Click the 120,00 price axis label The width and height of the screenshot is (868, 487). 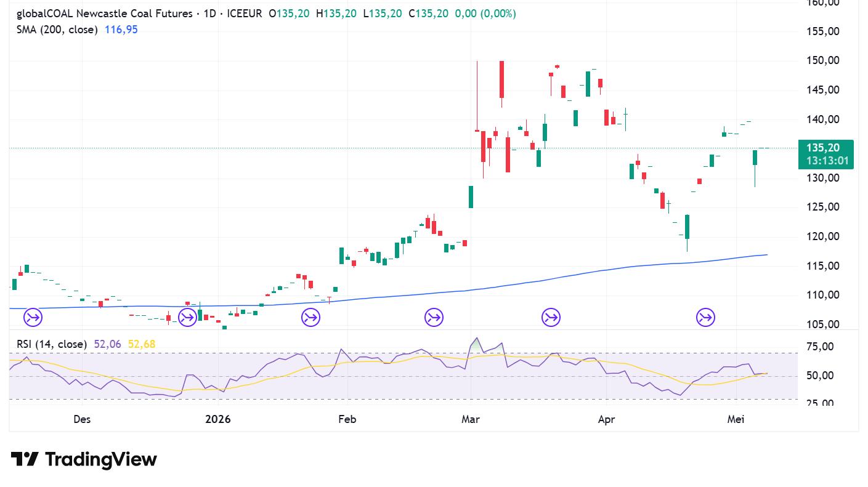tap(823, 236)
